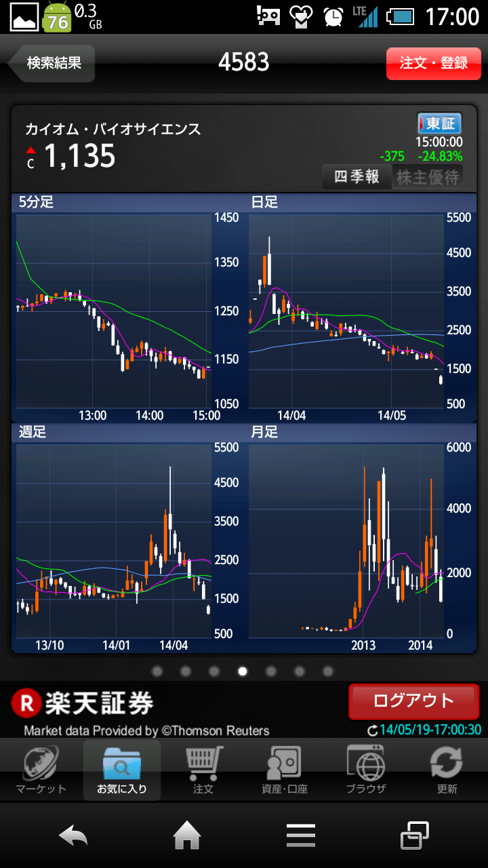
Task: Open the マーケット globe icon
Action: click(41, 764)
